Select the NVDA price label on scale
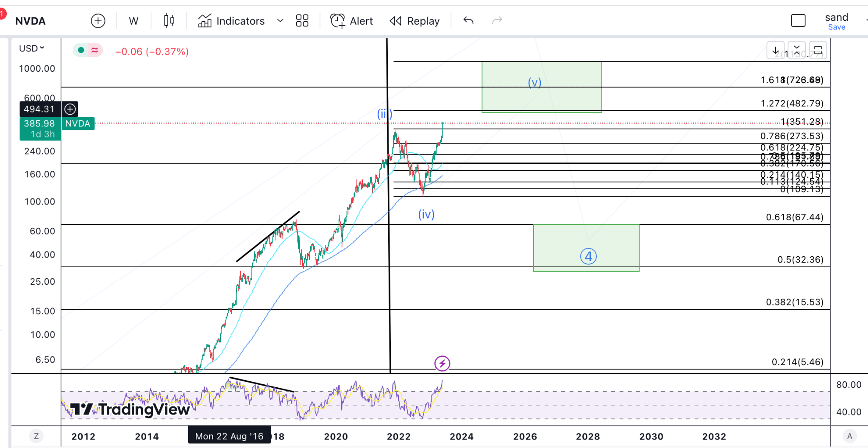868x448 pixels. pyautogui.click(x=78, y=123)
